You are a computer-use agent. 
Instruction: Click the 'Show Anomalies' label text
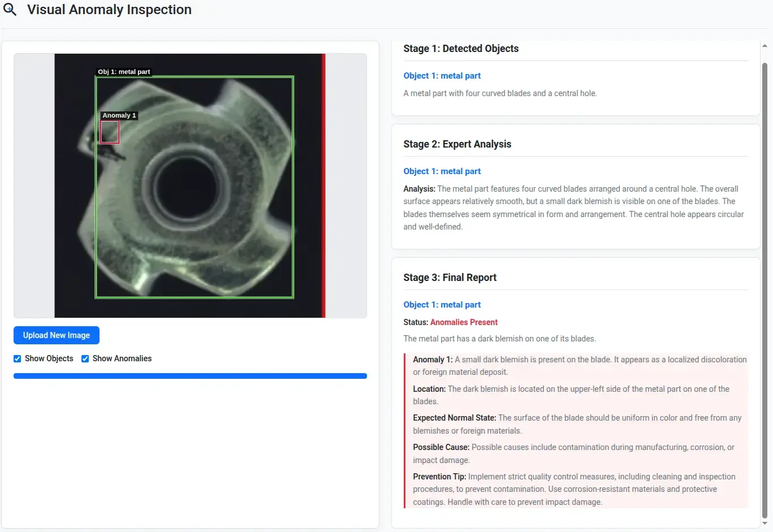(122, 358)
